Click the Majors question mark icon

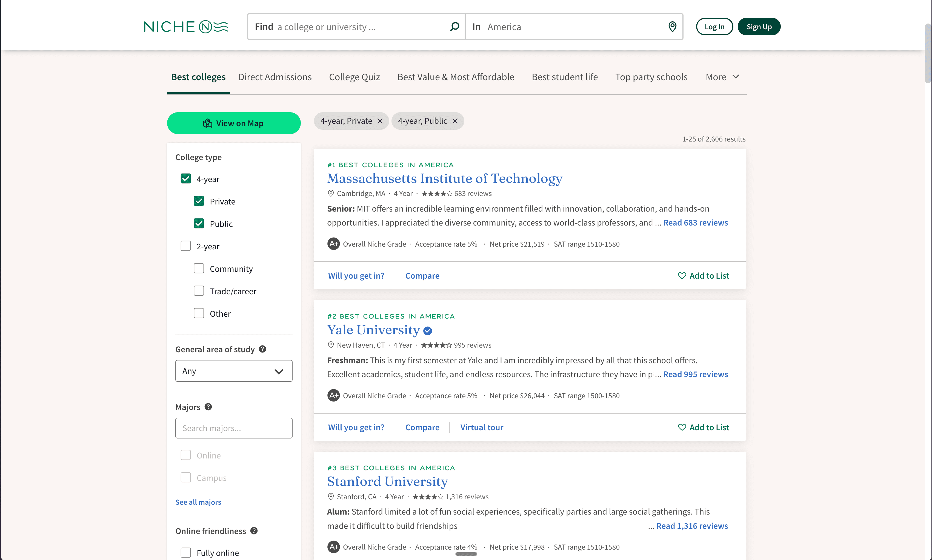[x=208, y=407]
